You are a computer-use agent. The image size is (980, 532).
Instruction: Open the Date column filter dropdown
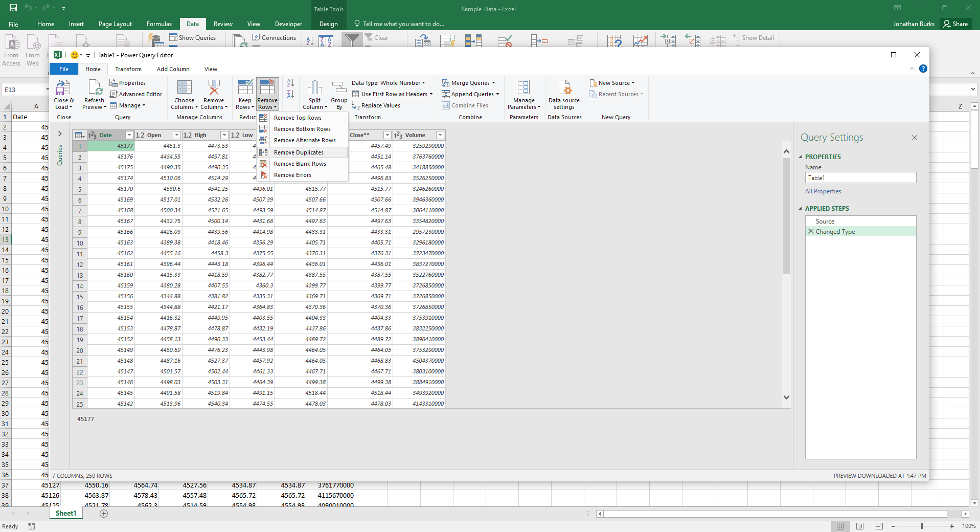[129, 135]
